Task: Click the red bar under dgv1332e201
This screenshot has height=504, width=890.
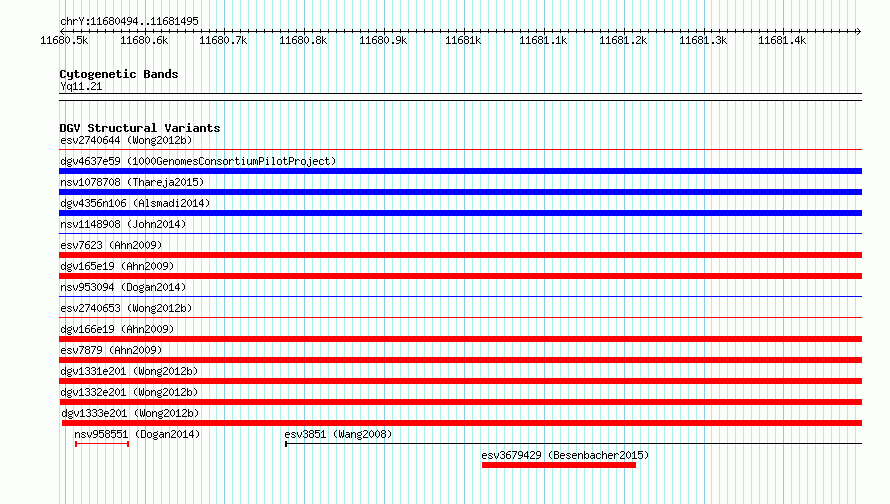Action: pos(460,402)
